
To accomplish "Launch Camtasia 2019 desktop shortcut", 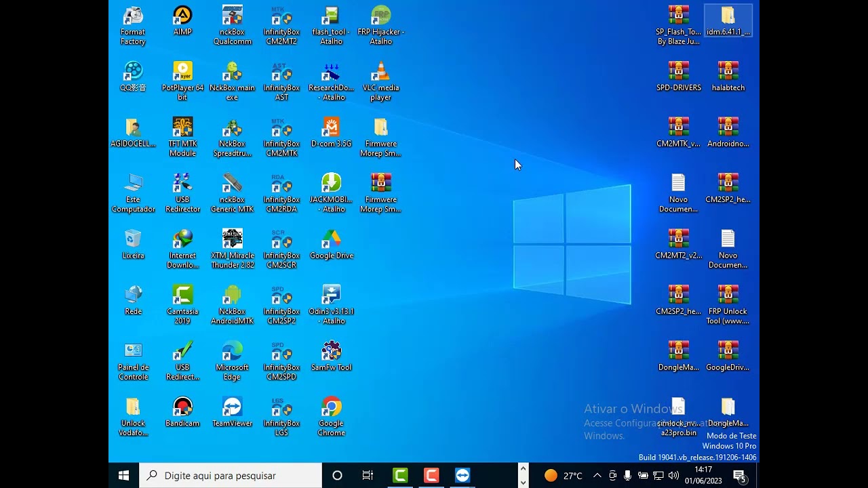I will pos(182,305).
